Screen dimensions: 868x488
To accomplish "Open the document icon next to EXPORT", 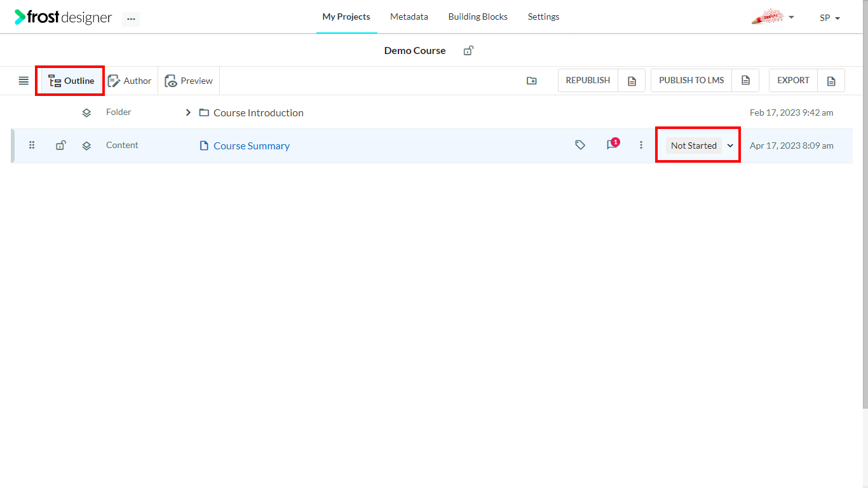I will [831, 81].
